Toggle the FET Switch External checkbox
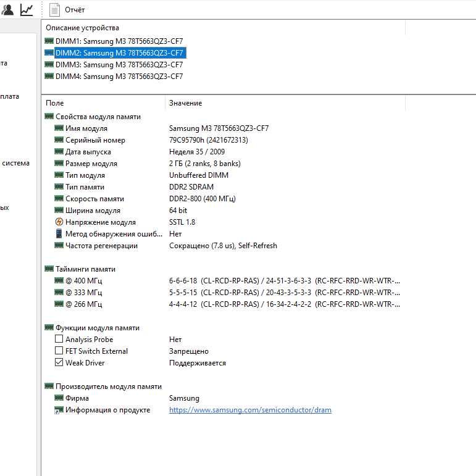 click(59, 351)
